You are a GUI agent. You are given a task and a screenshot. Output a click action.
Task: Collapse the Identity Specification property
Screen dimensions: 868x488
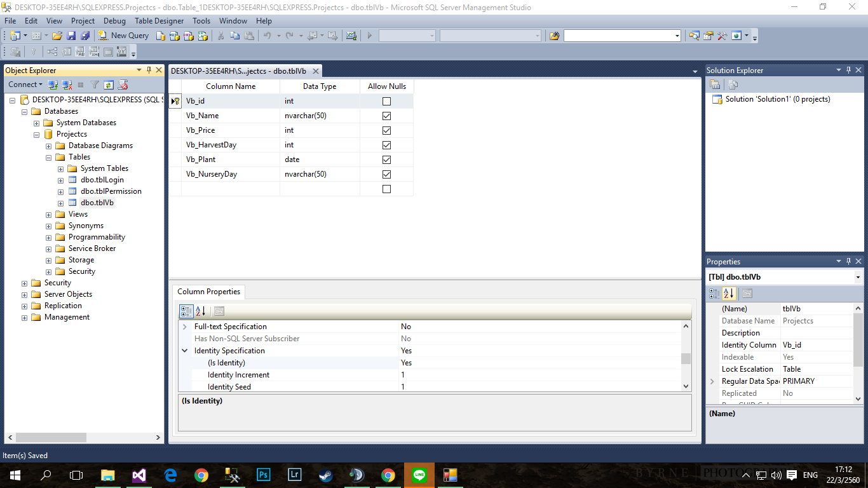(x=185, y=351)
